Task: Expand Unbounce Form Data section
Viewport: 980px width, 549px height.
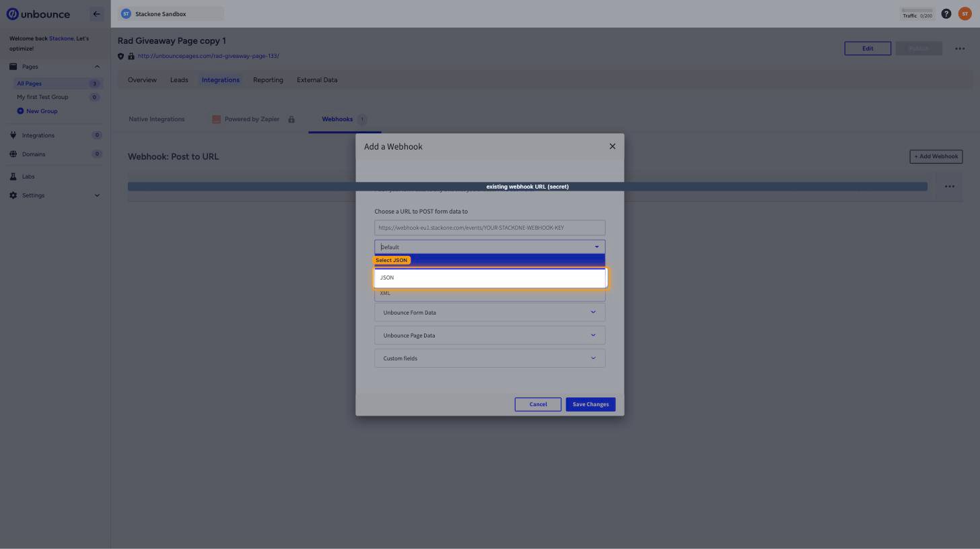Action: (490, 313)
